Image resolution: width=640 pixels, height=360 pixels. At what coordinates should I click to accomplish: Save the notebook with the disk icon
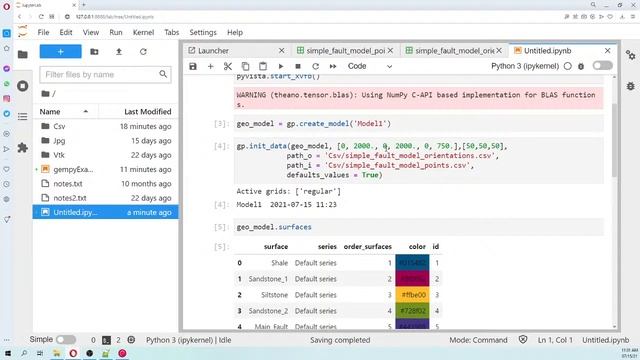click(x=193, y=66)
